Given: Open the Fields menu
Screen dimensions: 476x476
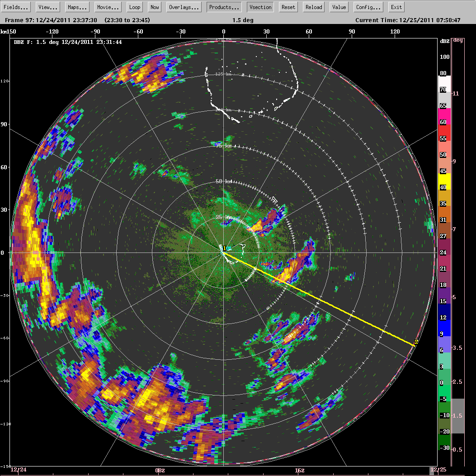Looking at the screenshot, I should click(17, 7).
